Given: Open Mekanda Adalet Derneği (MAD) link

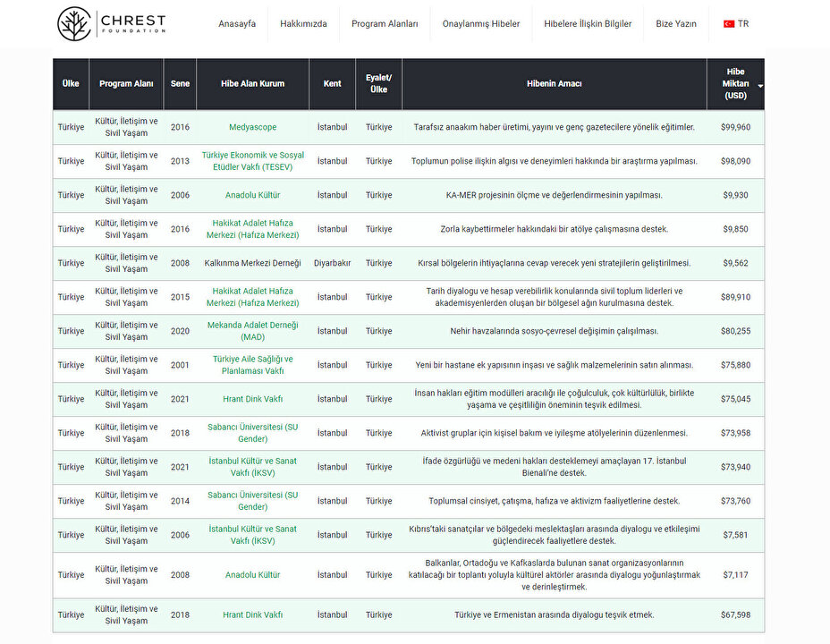Looking at the screenshot, I should [252, 331].
